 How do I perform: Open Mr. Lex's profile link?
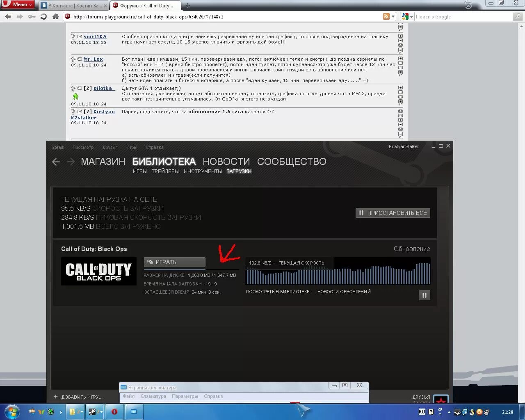[x=93, y=59]
